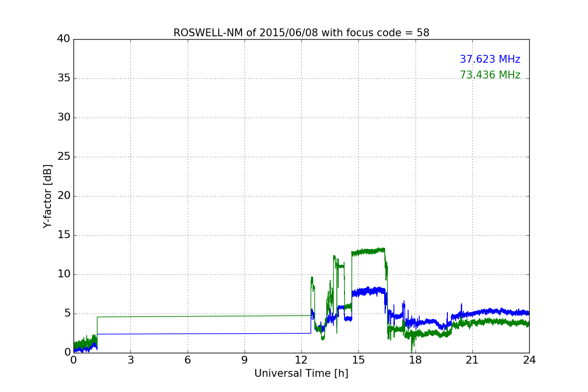Click the x-axis tick label 21
Viewport: 588px width, 392px height.
coord(472,360)
